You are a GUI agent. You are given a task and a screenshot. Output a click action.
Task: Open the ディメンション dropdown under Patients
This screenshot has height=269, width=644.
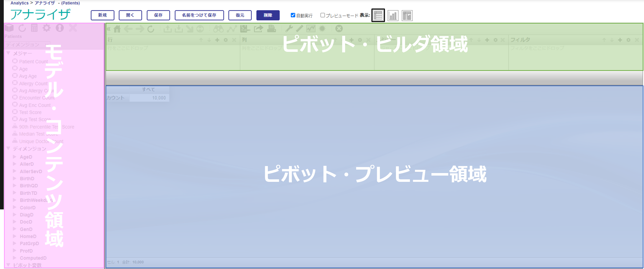(28, 45)
